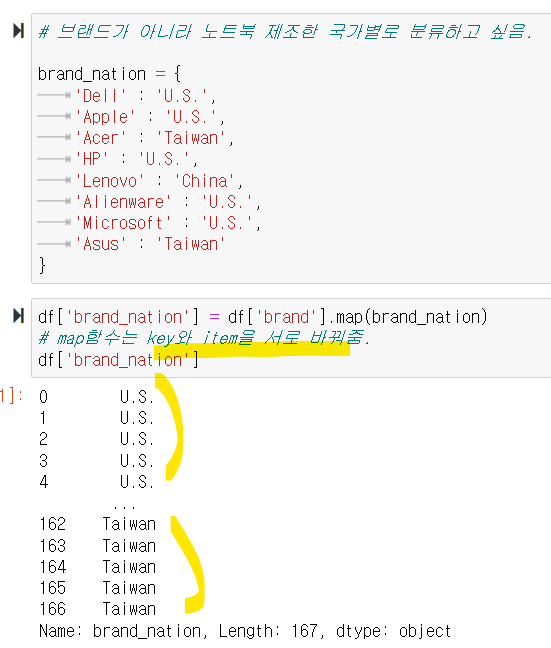Viewport: 551px width, 648px height.
Task: Select the 'Asus' : 'Taiwan' entry
Action: [150, 244]
